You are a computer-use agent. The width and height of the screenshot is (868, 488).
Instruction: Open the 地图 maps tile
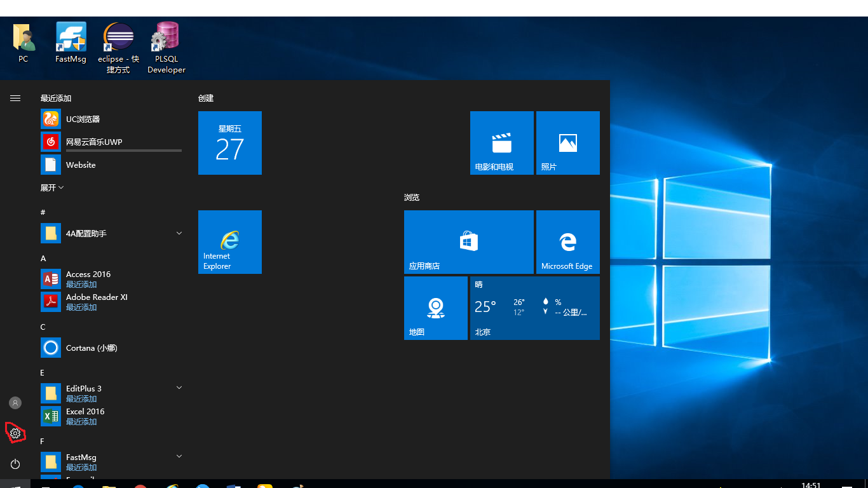click(x=436, y=308)
